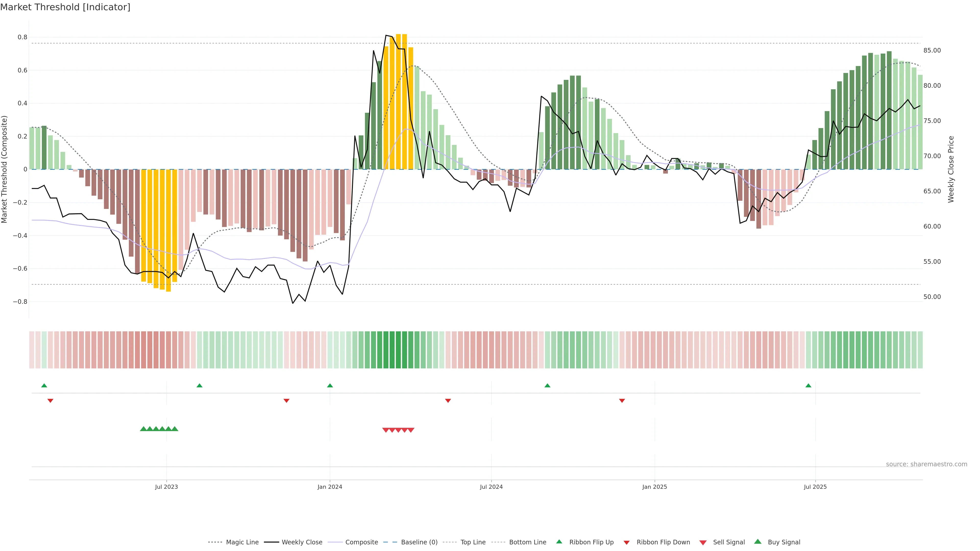This screenshot has height=551, width=980.
Task: Click the Ribbon Flip Down legend triangle
Action: (627, 543)
